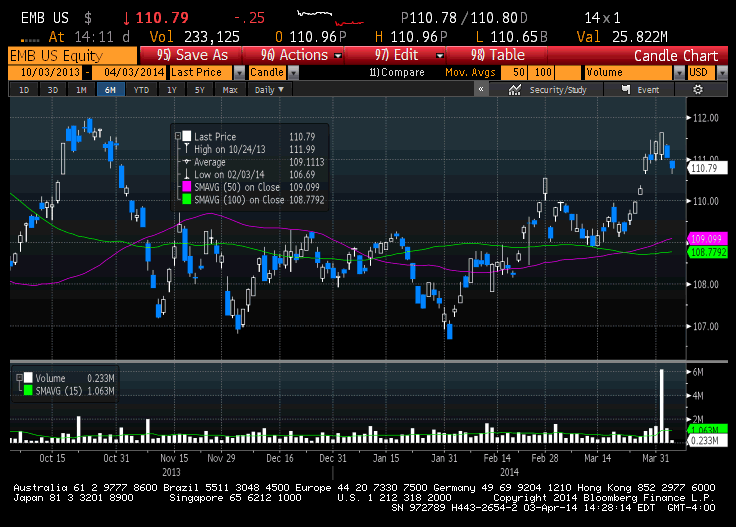Select the 6M range tab

(x=110, y=90)
